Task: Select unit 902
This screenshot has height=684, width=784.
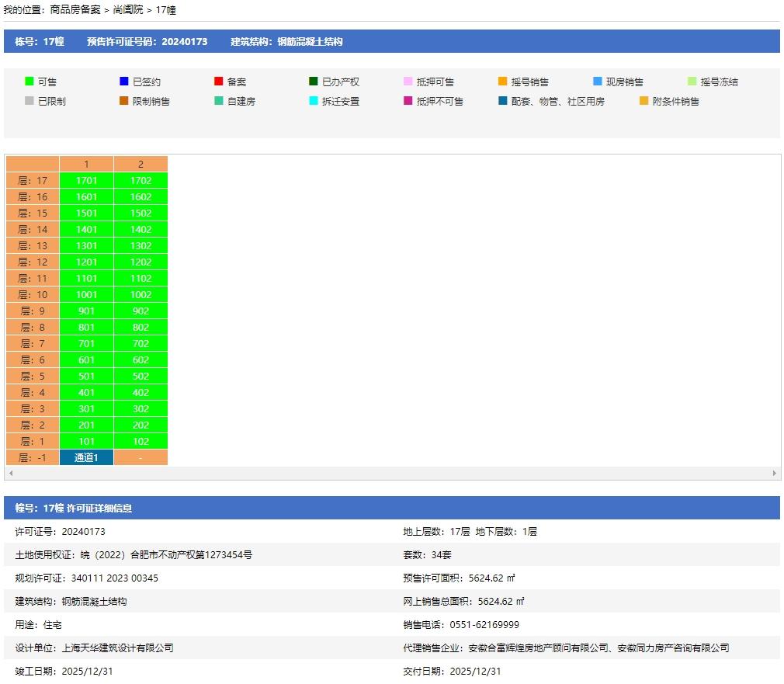Action: pos(141,311)
